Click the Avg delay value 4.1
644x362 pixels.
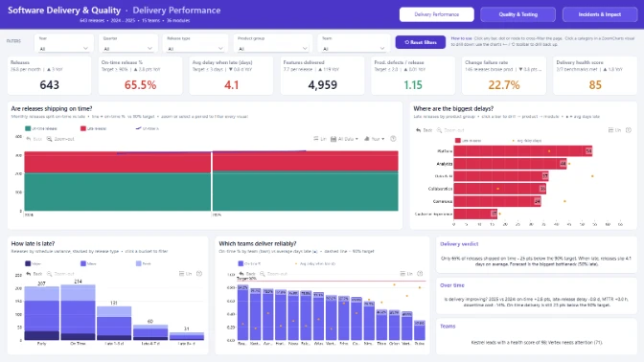tap(232, 85)
